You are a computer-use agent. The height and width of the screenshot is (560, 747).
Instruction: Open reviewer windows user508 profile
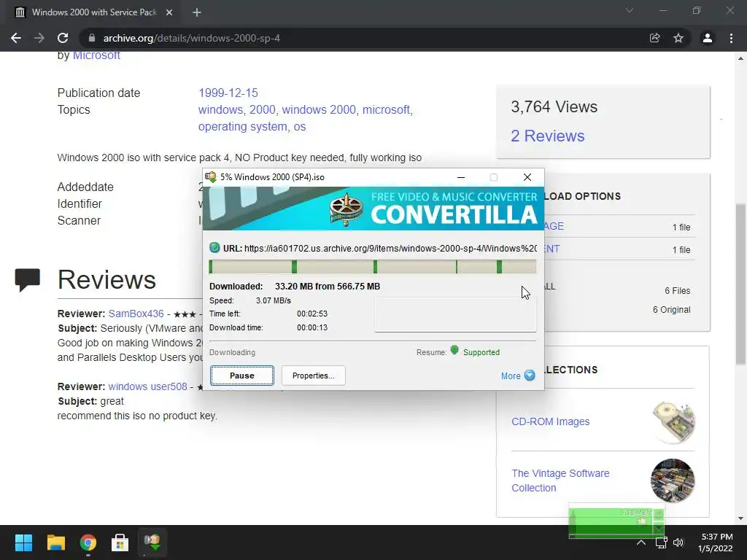pyautogui.click(x=147, y=386)
